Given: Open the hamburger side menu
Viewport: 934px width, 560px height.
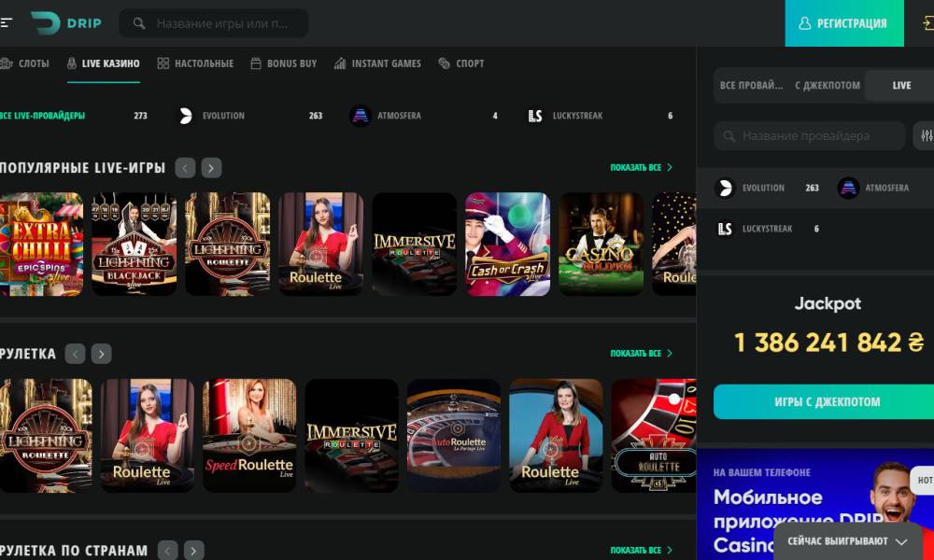Looking at the screenshot, I should pyautogui.click(x=6, y=23).
